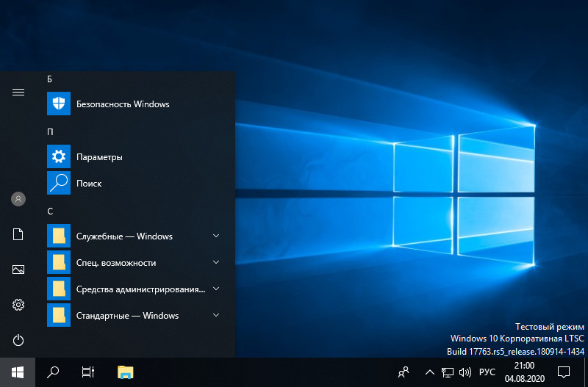
Task: Open the Power options button
Action: click(18, 340)
